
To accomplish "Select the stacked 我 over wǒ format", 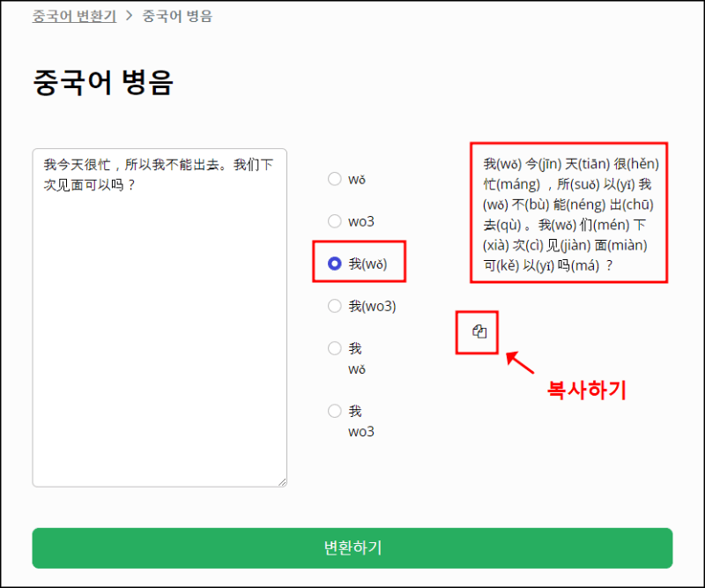I will click(x=335, y=348).
